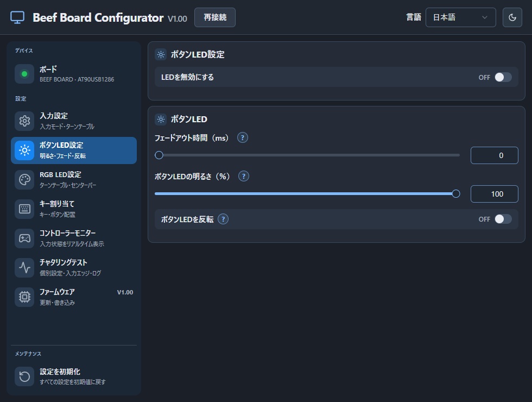Show help for フェードアウト時間 (ms)
This screenshot has width=532, height=402.
(x=242, y=138)
